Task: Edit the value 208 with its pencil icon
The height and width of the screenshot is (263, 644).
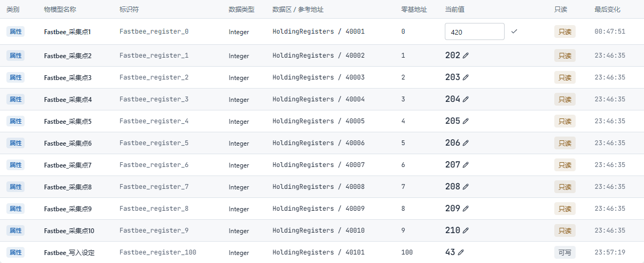Action: (x=466, y=187)
